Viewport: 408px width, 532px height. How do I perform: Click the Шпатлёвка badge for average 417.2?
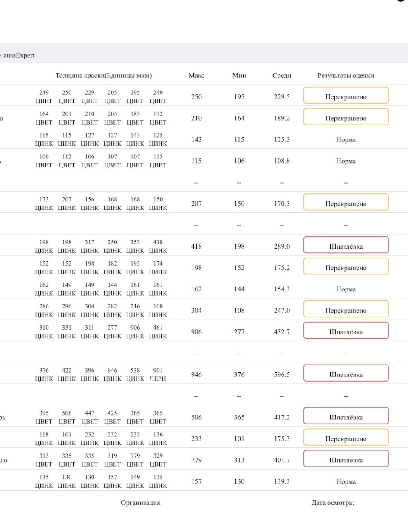tap(346, 417)
